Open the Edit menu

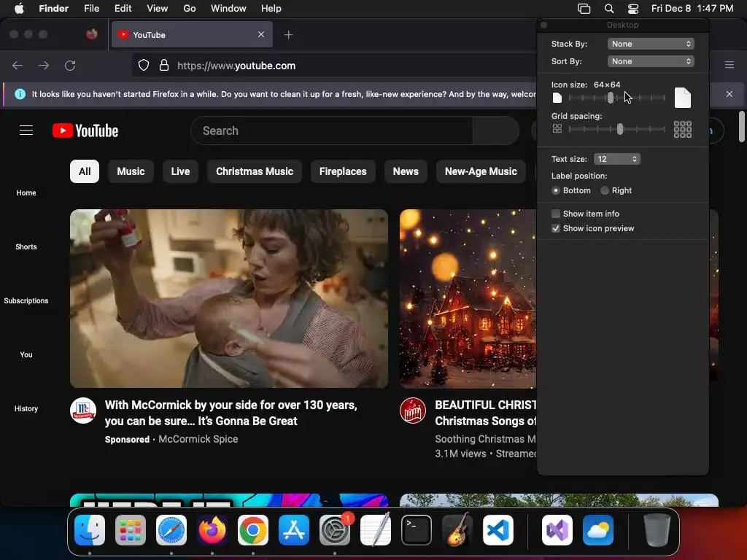tap(123, 8)
